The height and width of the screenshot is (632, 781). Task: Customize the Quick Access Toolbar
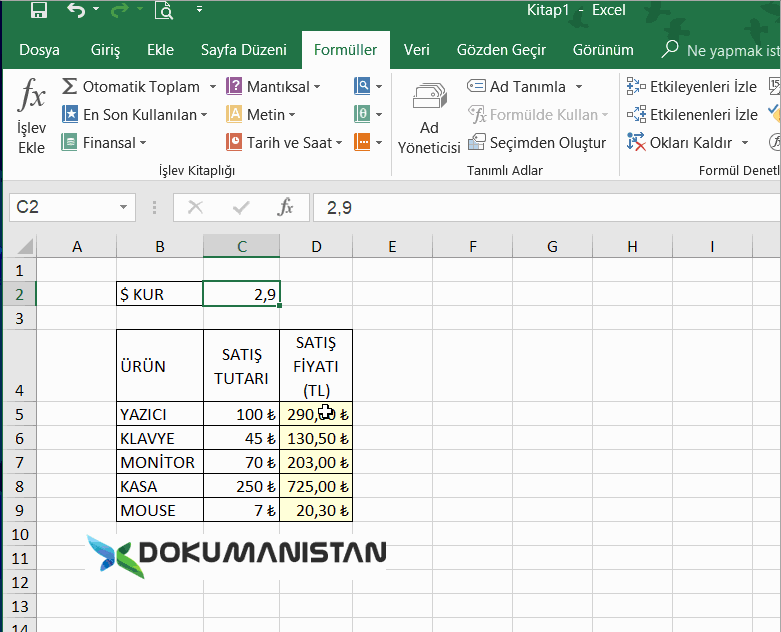pos(199,9)
